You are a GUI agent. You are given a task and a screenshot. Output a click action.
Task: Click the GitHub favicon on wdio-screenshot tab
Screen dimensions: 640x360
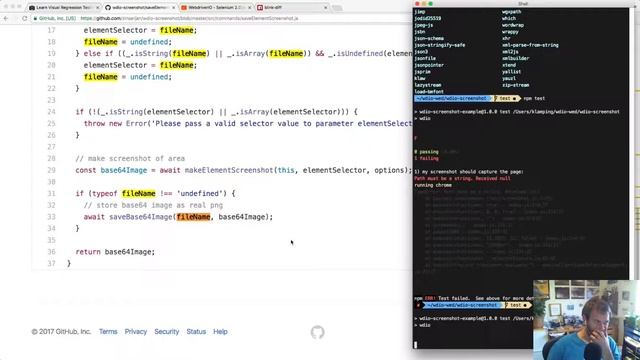click(x=108, y=8)
